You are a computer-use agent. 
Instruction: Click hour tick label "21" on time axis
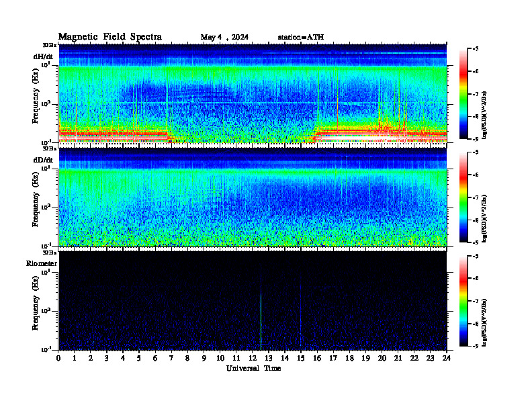point(398,359)
